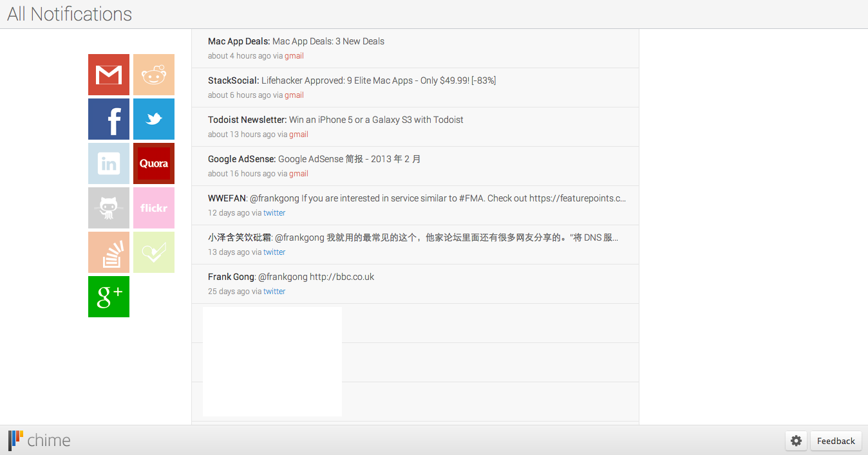
Task: Click gmail link under Todoist Newsletter
Action: (299, 135)
